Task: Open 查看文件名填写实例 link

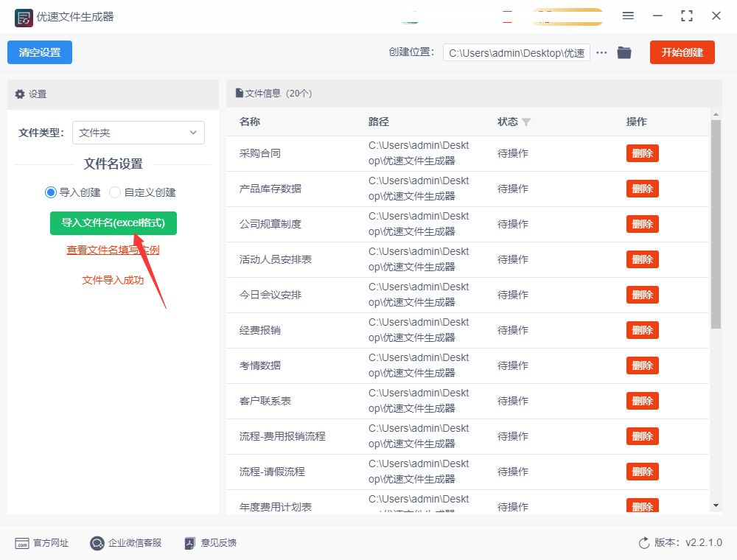Action: (x=113, y=250)
